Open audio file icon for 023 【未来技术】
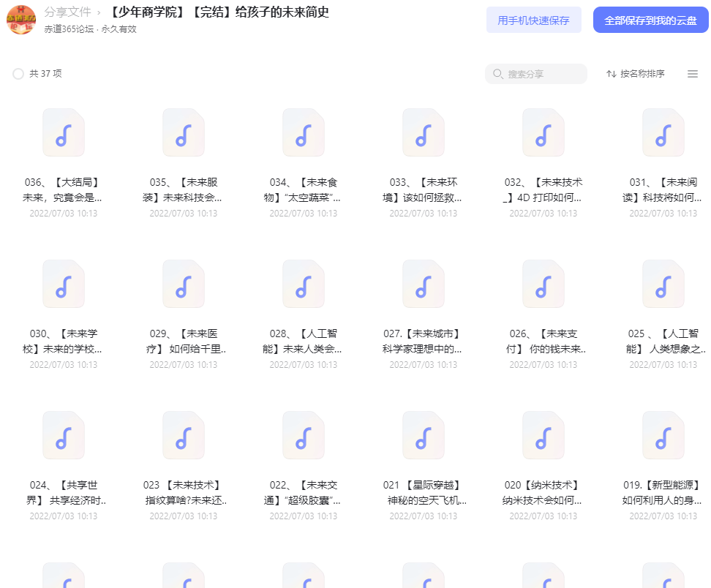The width and height of the screenshot is (711, 588). click(183, 435)
